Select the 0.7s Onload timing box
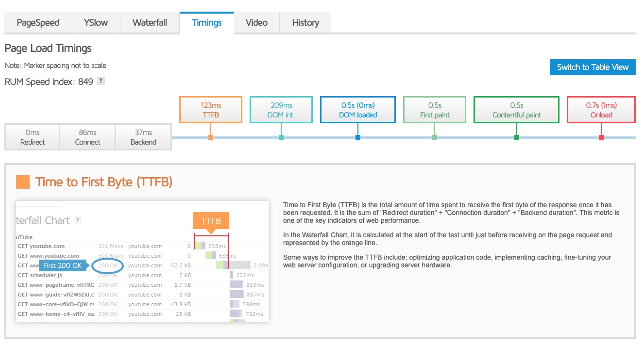The width and height of the screenshot is (644, 346). [x=601, y=110]
